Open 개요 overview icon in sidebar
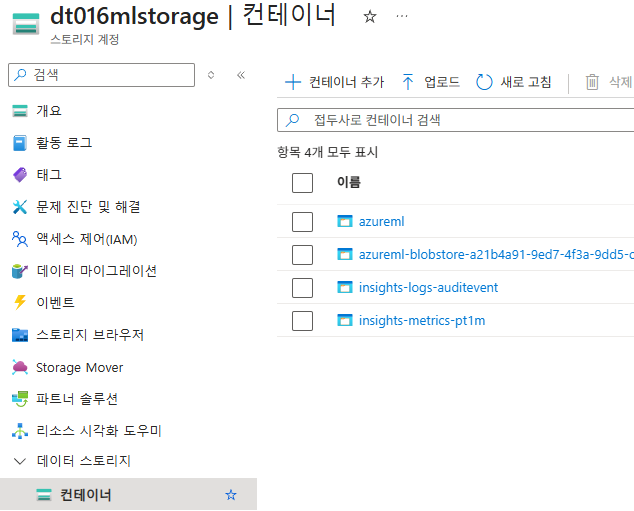 pyautogui.click(x=20, y=111)
